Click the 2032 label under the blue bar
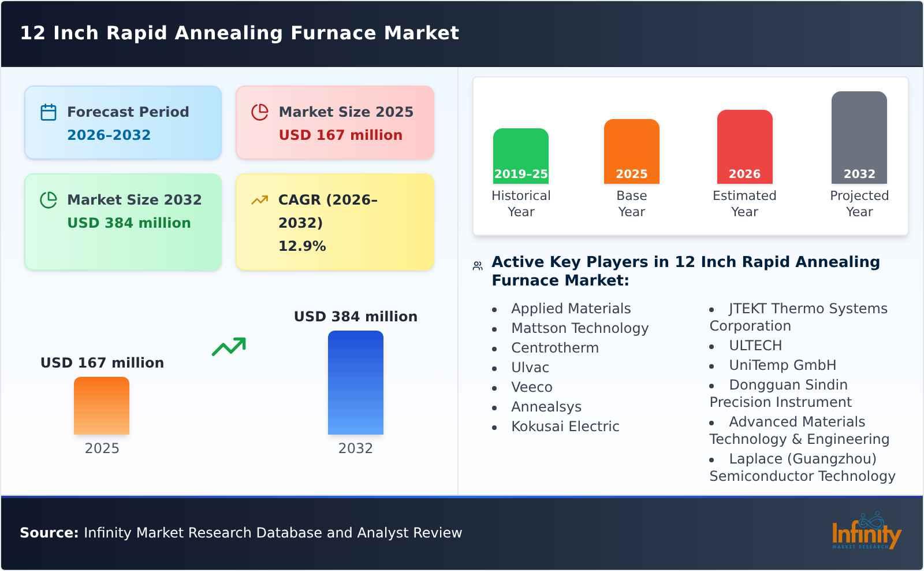924x571 pixels. pos(356,448)
